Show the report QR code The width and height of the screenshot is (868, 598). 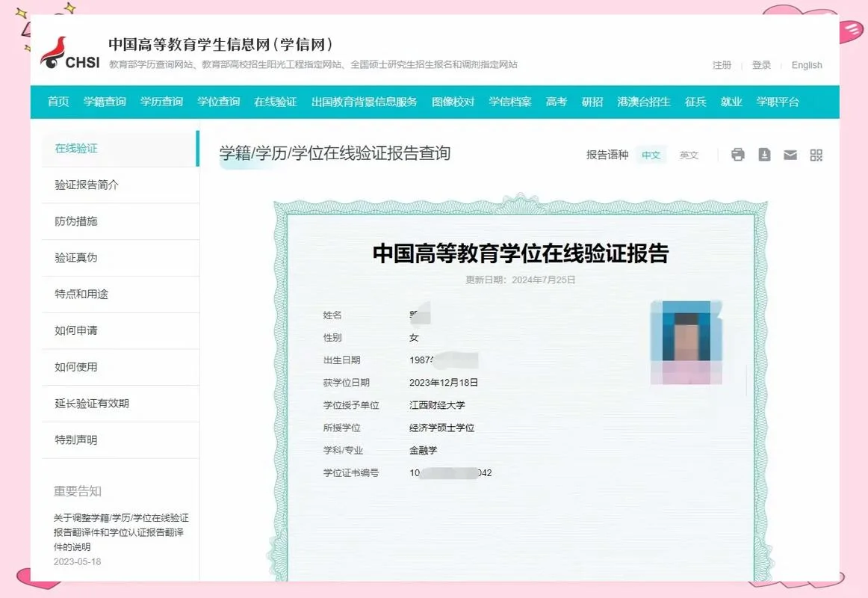(x=816, y=155)
